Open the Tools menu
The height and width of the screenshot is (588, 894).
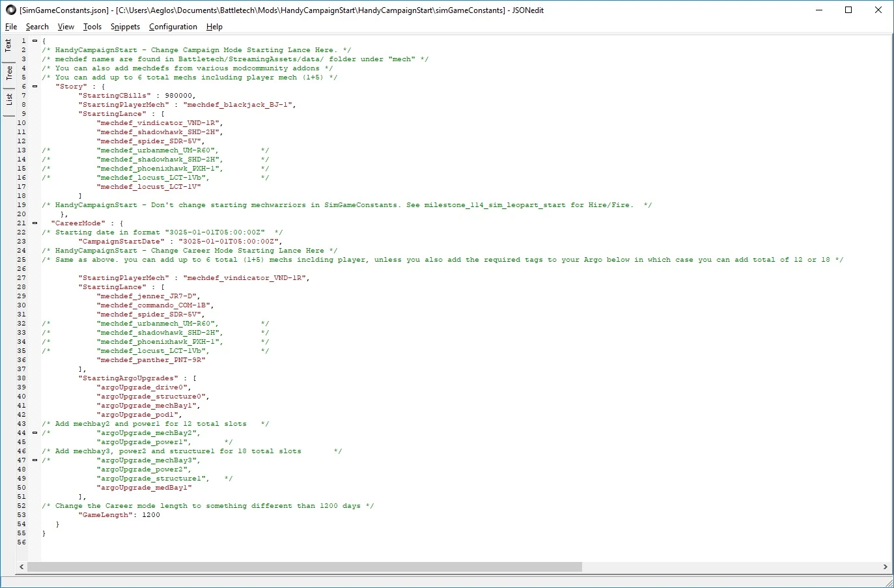(92, 27)
